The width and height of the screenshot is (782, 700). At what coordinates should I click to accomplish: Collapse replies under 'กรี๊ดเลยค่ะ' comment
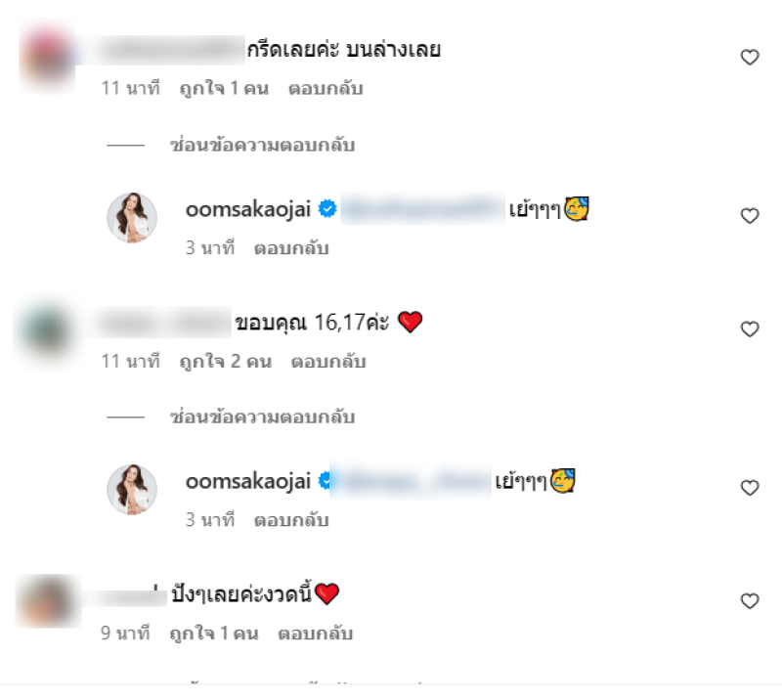[262, 146]
